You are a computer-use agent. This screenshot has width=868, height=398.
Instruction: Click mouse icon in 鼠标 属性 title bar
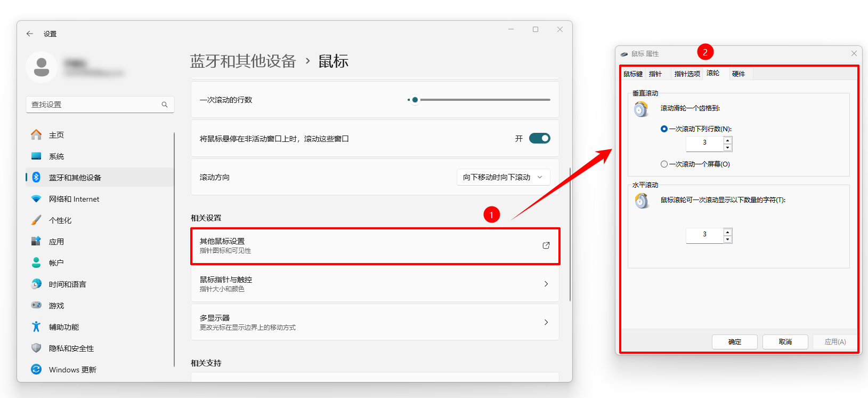pyautogui.click(x=624, y=54)
